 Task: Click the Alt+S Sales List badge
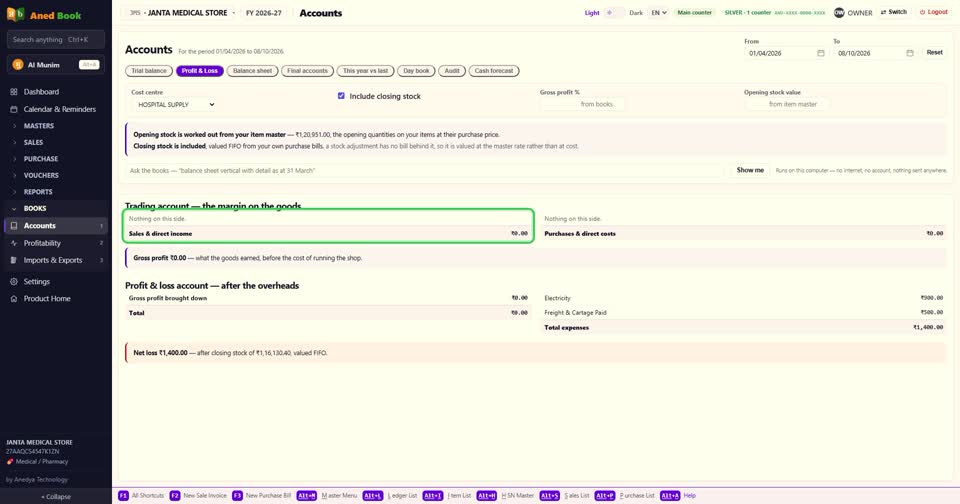click(x=549, y=495)
